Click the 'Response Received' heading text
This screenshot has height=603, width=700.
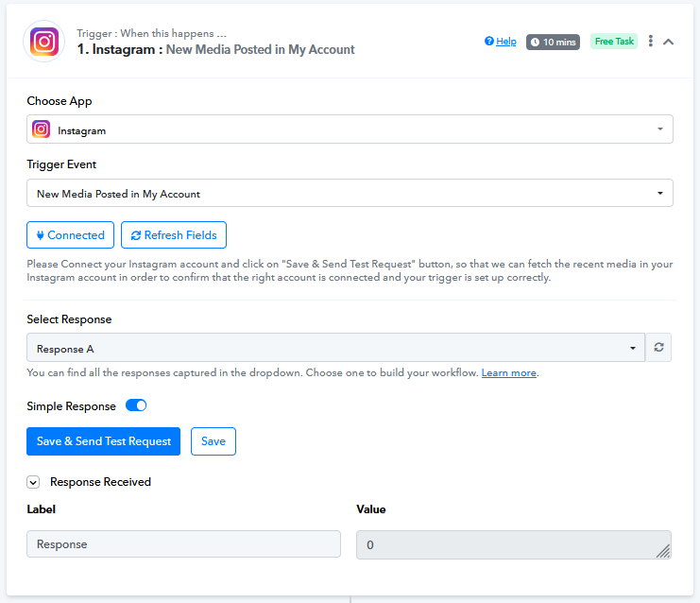click(100, 482)
